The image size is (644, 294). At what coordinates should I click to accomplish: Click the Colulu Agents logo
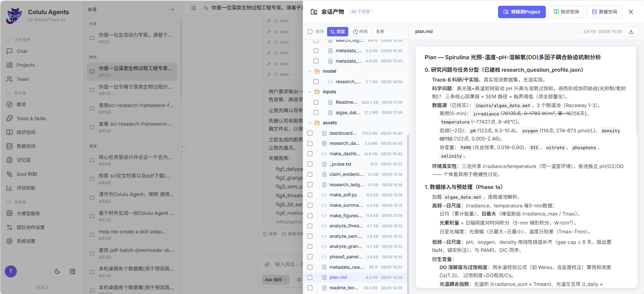tap(14, 16)
